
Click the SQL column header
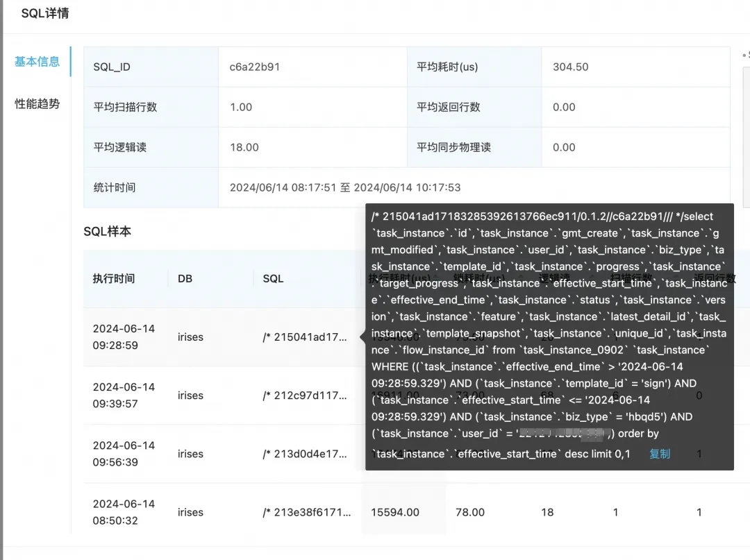(273, 278)
